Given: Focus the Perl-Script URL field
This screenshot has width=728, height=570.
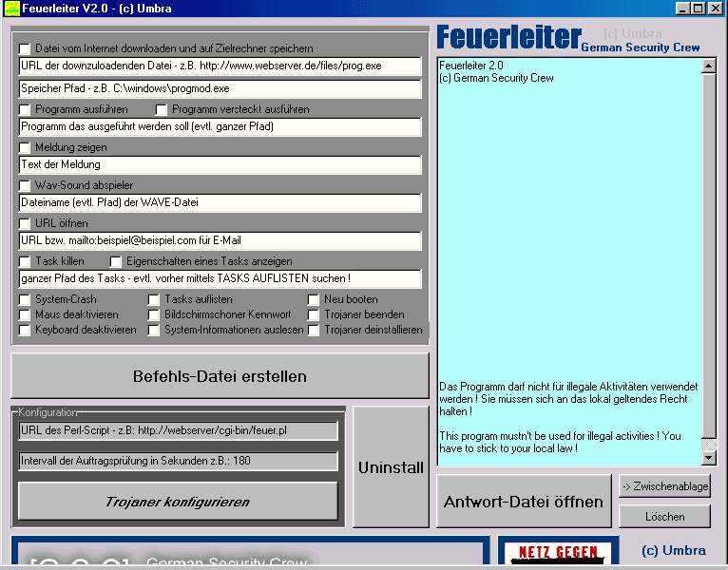Looking at the screenshot, I should click(x=178, y=431).
